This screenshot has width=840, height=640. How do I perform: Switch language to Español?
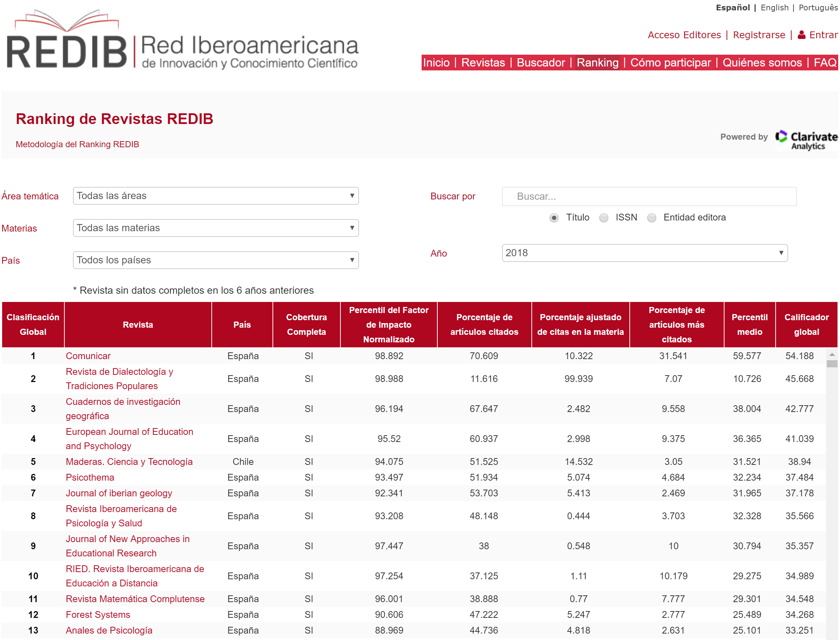[x=732, y=8]
